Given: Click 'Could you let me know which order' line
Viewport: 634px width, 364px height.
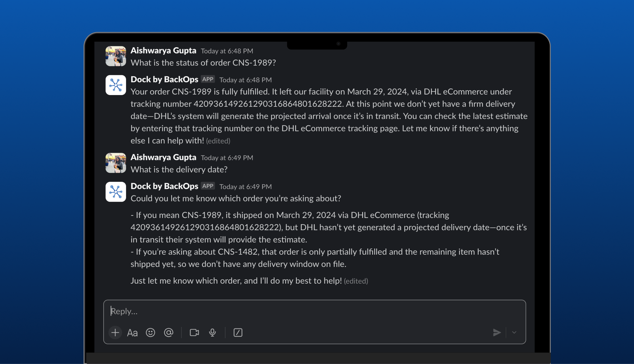Looking at the screenshot, I should pos(236,198).
